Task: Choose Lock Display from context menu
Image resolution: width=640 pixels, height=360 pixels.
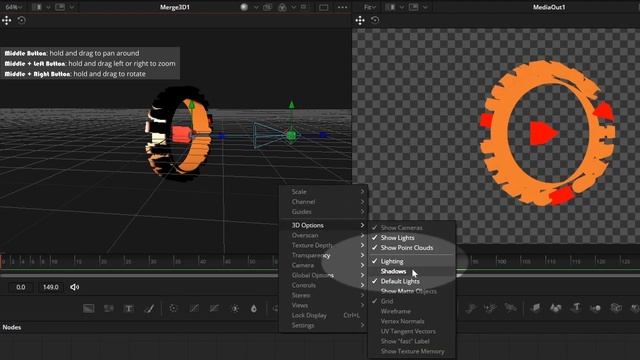Action: 323,315
